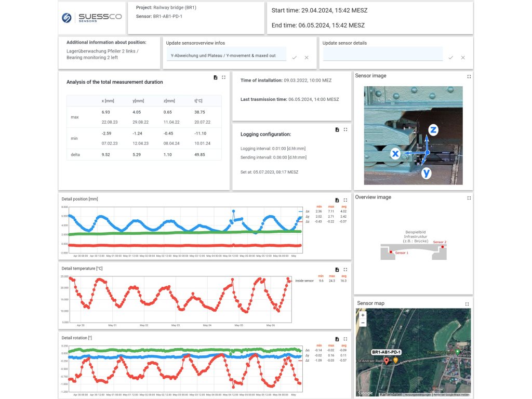
Task: Export the Detail position chart data
Action: tap(337, 199)
